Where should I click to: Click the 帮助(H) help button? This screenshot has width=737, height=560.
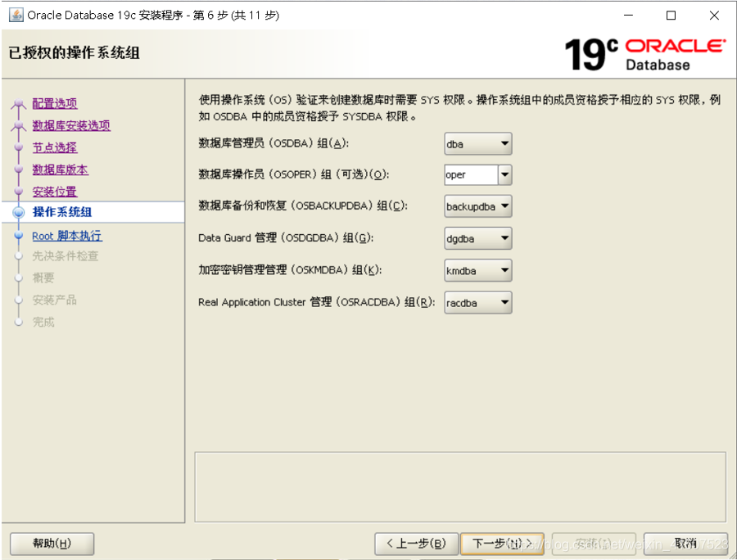(x=52, y=544)
